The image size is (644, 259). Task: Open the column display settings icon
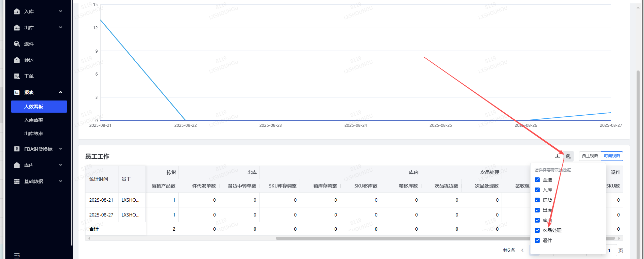(x=568, y=156)
